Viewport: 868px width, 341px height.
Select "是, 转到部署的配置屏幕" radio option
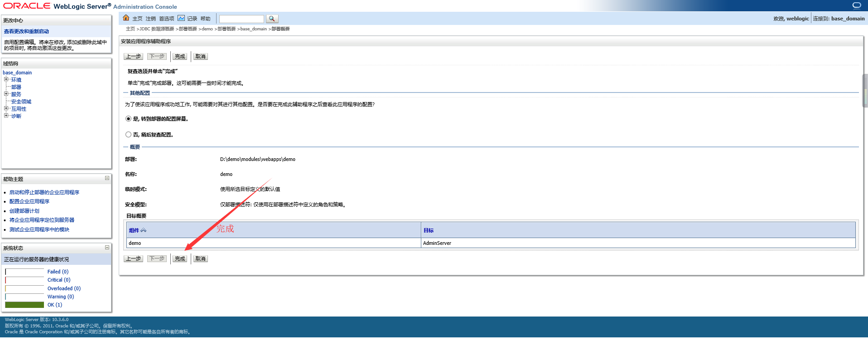pyautogui.click(x=128, y=119)
